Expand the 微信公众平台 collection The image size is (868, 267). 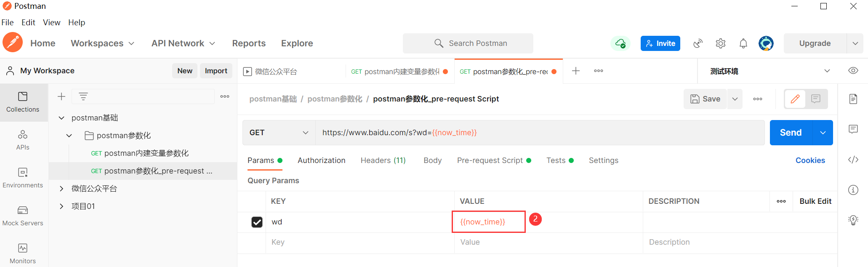61,189
